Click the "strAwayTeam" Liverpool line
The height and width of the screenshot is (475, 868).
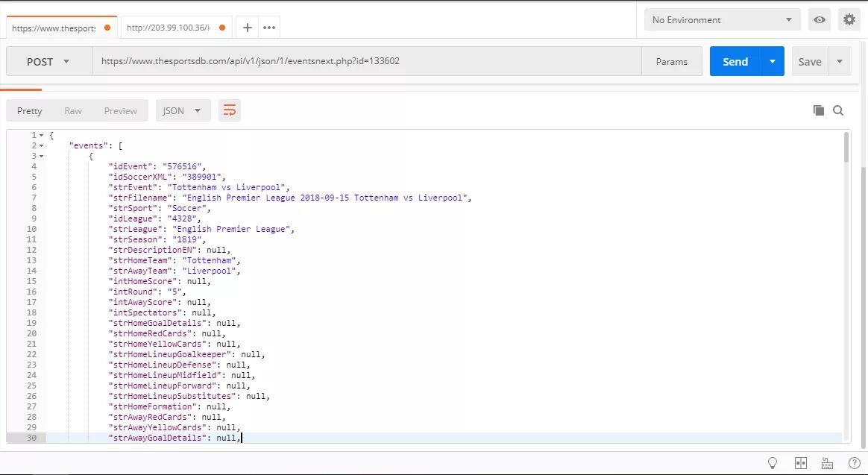pyautogui.click(x=174, y=271)
